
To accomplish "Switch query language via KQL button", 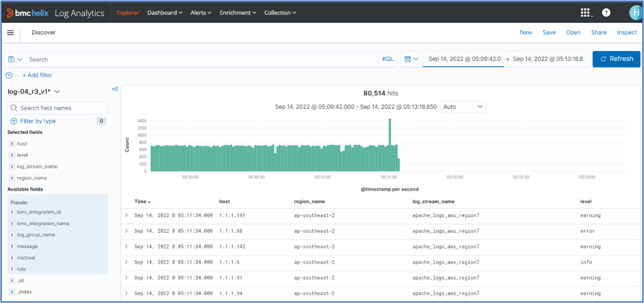I will 388,59.
